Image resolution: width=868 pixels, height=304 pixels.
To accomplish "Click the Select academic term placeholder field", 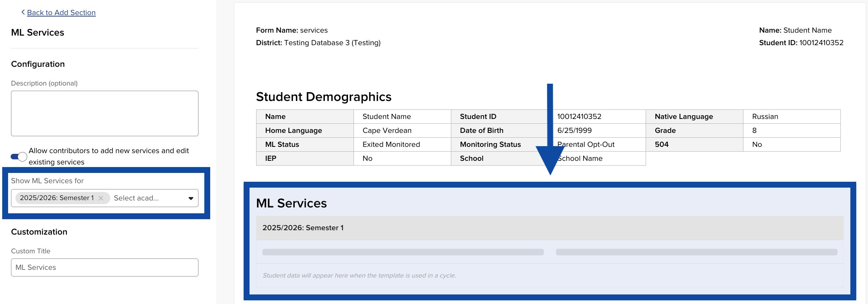I will click(136, 198).
